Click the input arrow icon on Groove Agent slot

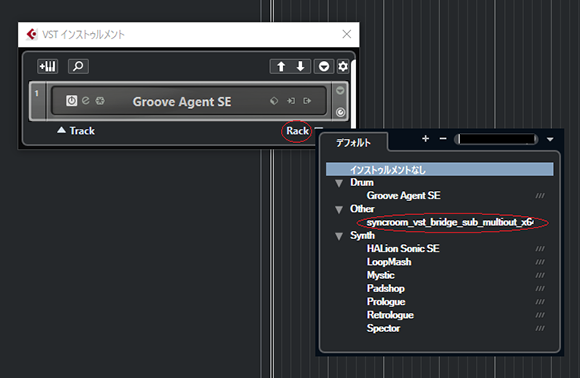(x=291, y=101)
